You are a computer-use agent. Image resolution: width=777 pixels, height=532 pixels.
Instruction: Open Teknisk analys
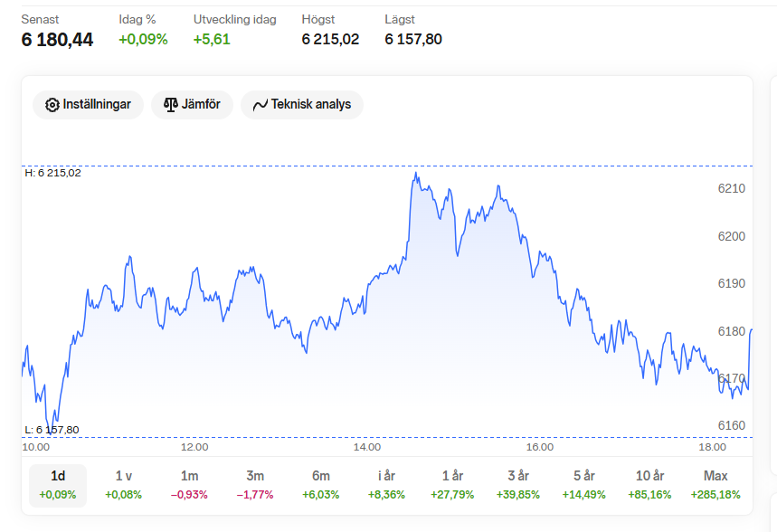click(x=302, y=105)
